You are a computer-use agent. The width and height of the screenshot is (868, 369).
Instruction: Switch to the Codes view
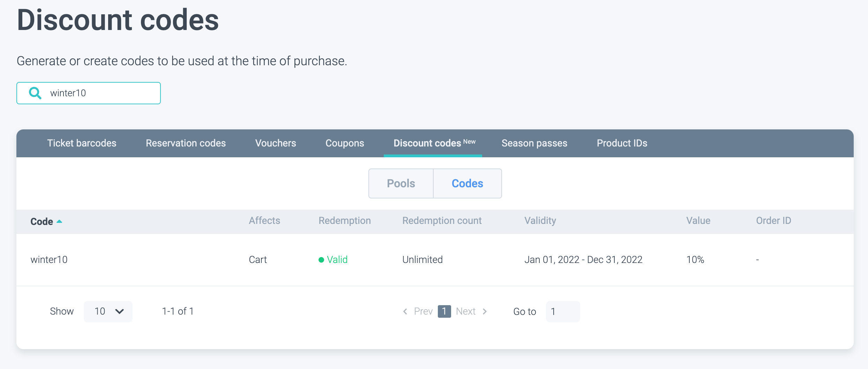point(467,183)
